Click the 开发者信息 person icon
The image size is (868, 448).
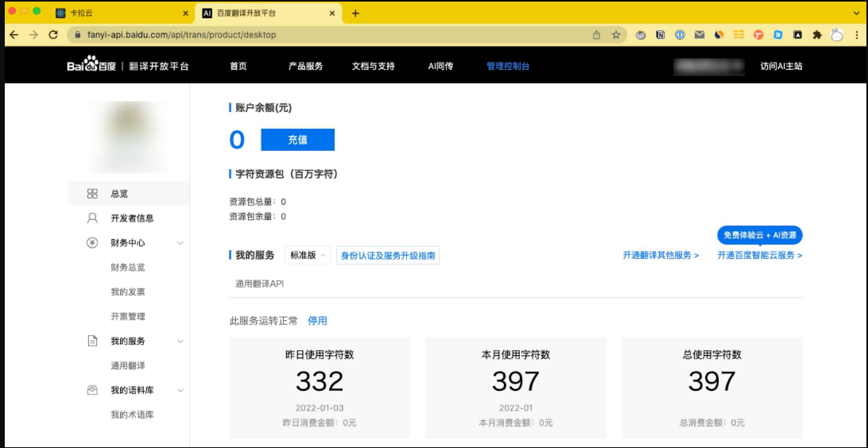tap(92, 218)
